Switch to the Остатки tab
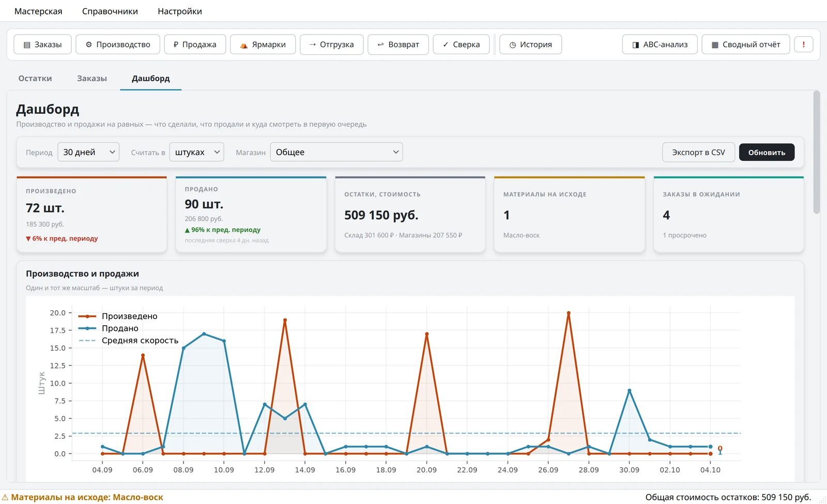Viewport: 827px width, 504px height. [x=35, y=79]
